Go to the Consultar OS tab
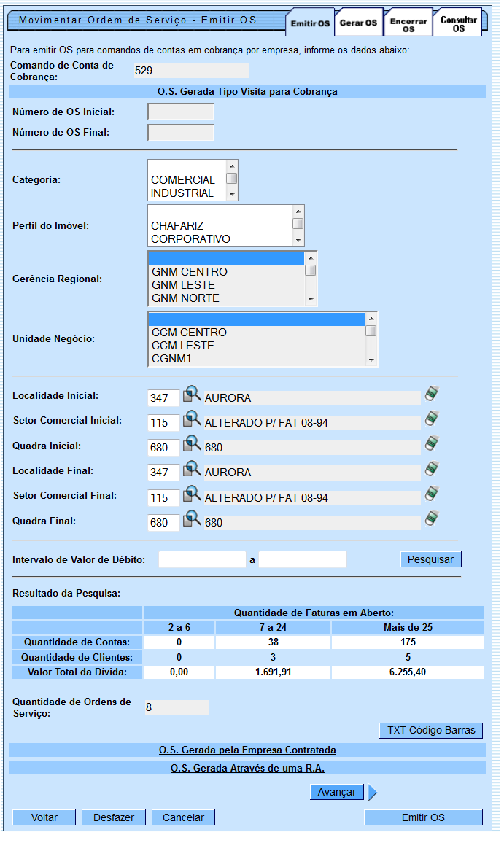The image size is (504, 843). [x=458, y=24]
